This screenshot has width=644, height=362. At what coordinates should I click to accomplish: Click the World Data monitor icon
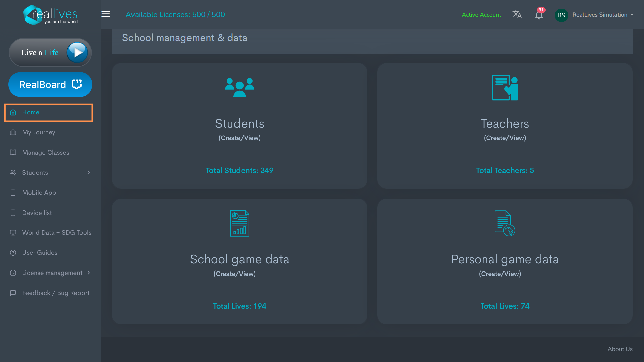tap(13, 233)
